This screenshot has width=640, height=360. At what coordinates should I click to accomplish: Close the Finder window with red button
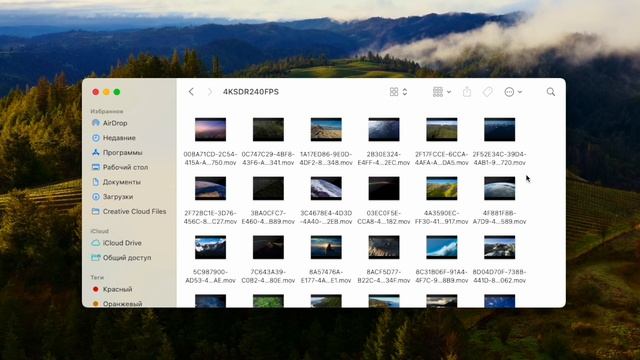pos(96,92)
